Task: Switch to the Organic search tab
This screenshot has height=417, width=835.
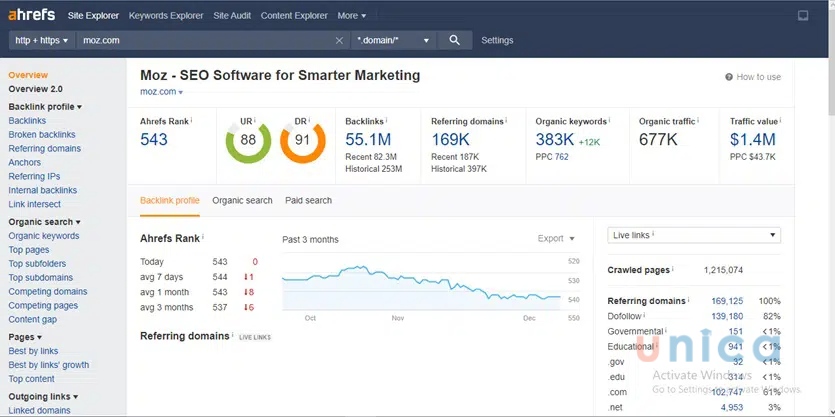Action: coord(242,200)
